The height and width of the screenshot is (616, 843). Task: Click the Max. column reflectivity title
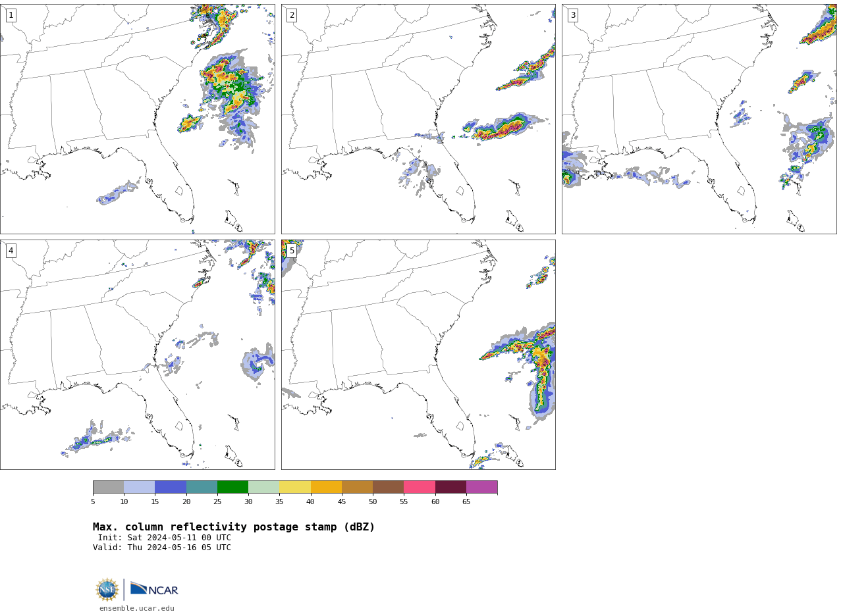point(234,527)
